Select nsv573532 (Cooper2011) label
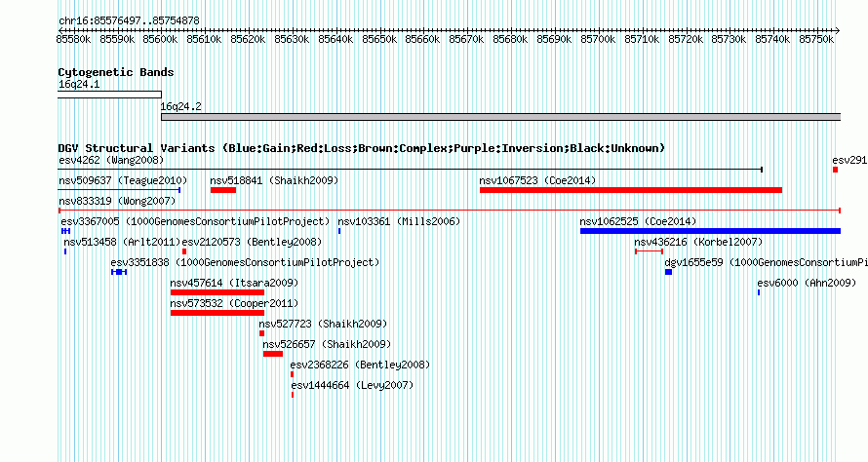The image size is (868, 462). tap(234, 304)
